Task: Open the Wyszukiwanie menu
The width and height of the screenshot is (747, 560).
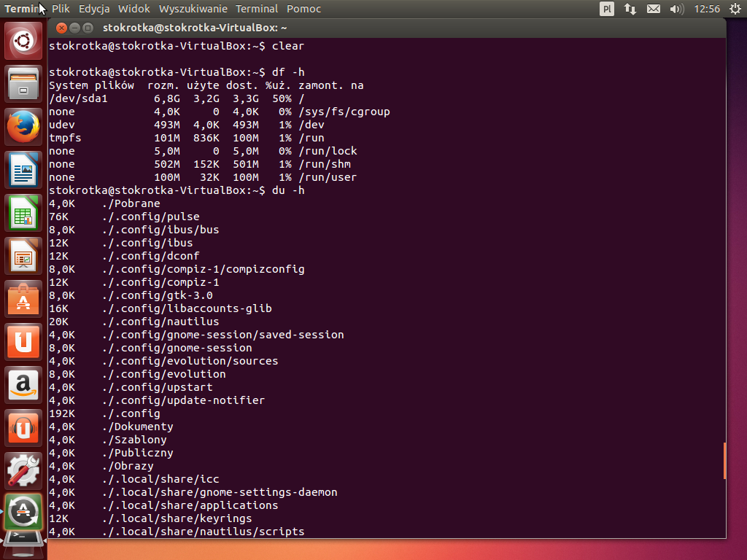Action: (x=191, y=9)
